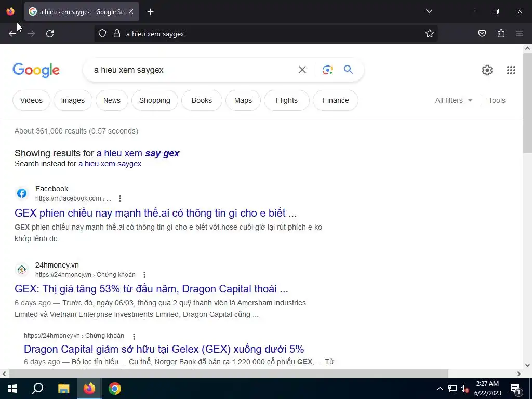Open the notification center icon
532x399 pixels.
[x=515, y=389]
